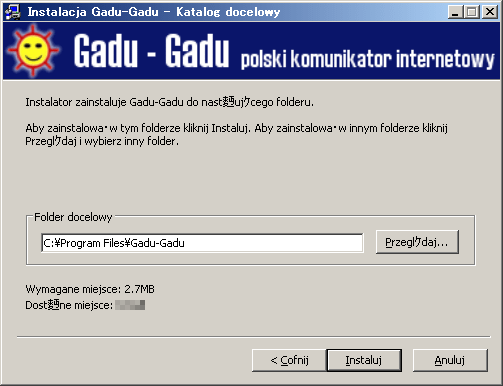Viewport: 503px width, 386px height.
Task: Click the Gadu-Gadu sun logo
Action: tap(33, 51)
